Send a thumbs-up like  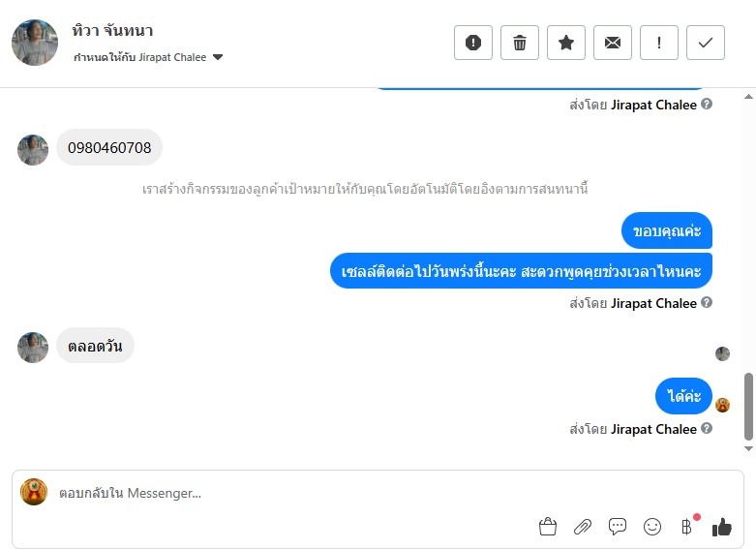(x=722, y=527)
